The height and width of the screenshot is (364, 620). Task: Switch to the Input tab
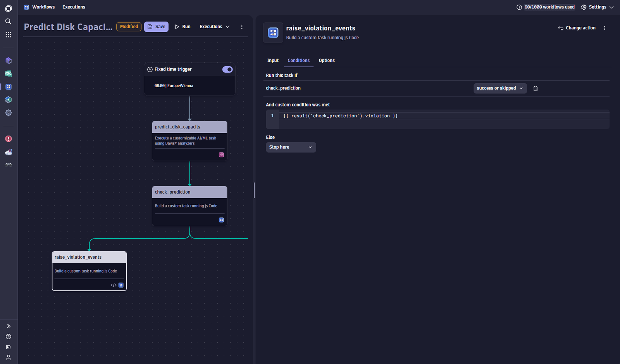pyautogui.click(x=273, y=60)
